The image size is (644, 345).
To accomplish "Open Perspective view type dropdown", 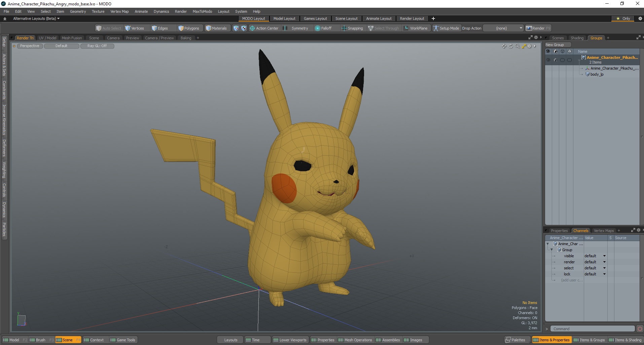I will (30, 46).
